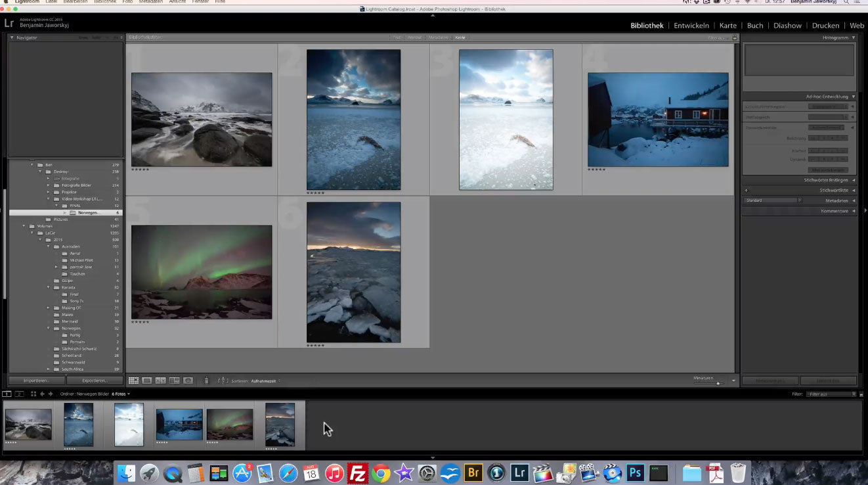Click plus icon on Stichwortliste panel

747,191
